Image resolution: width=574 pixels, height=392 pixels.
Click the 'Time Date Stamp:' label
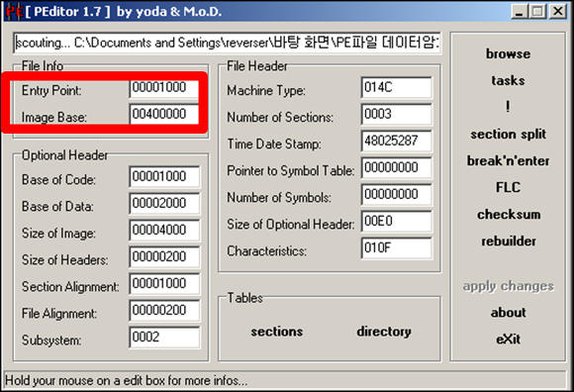(x=274, y=144)
